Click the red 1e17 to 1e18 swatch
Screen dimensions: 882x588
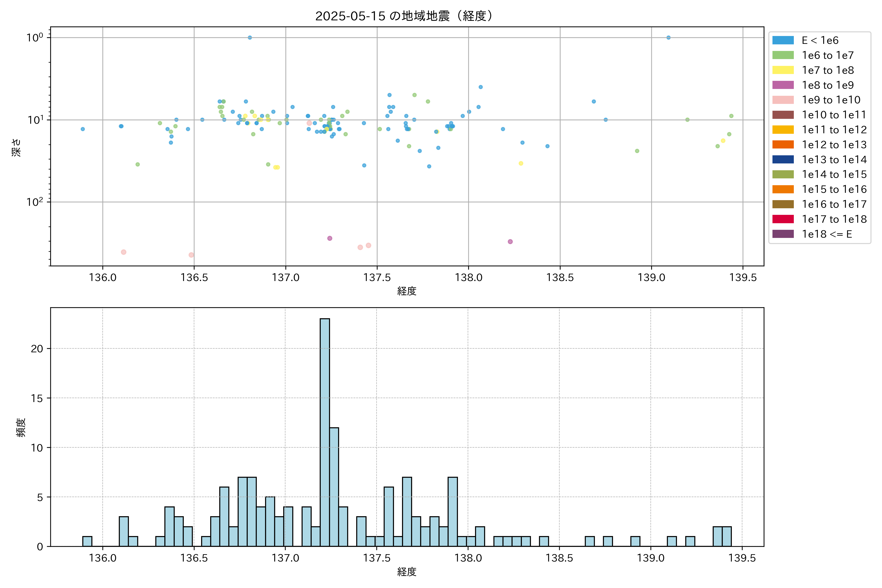tap(783, 219)
